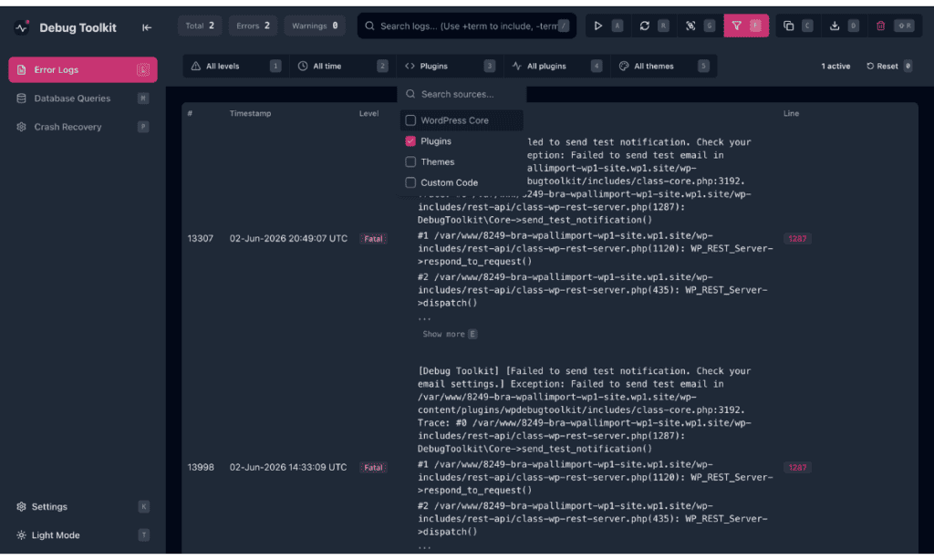Expand entry 13307 with Show more
This screenshot has width=934, height=560.
(450, 334)
